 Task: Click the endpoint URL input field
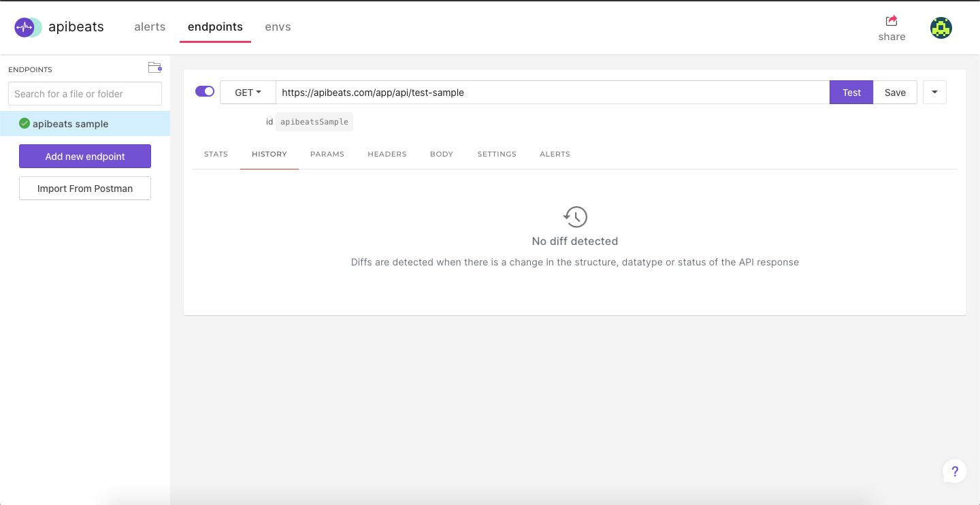pos(553,93)
